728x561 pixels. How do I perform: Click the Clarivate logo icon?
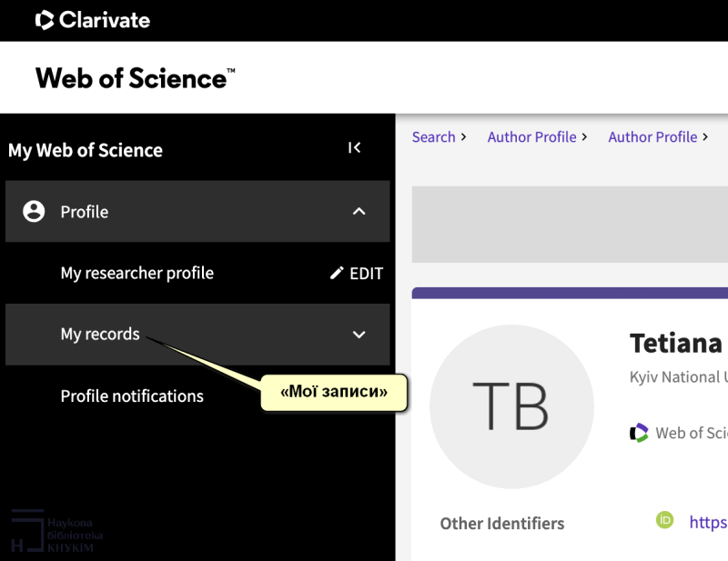(x=45, y=20)
